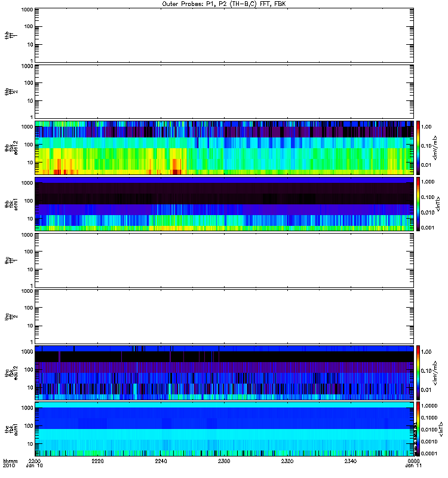Select the empty thb fff 2 panel
The height and width of the screenshot is (478, 448).
(225, 91)
